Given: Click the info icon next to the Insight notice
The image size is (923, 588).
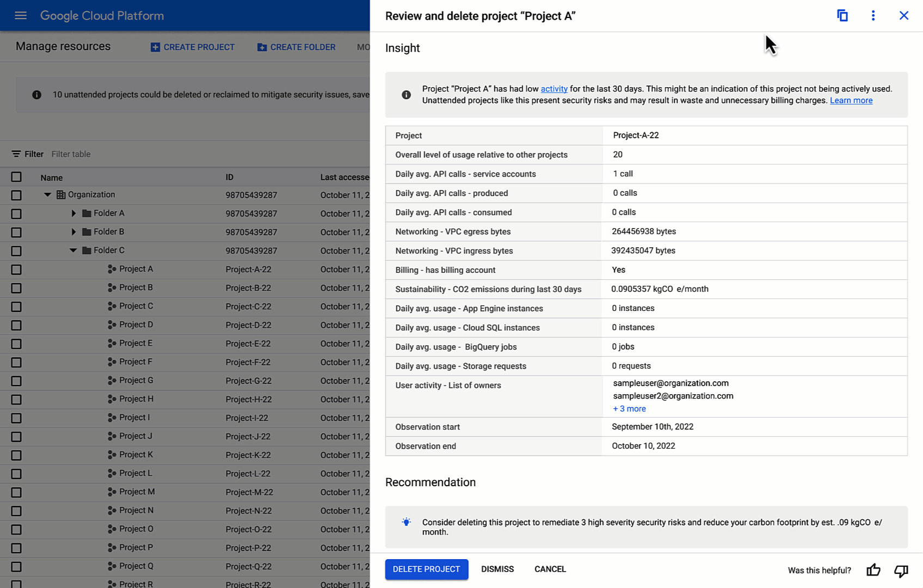Looking at the screenshot, I should click(x=406, y=94).
